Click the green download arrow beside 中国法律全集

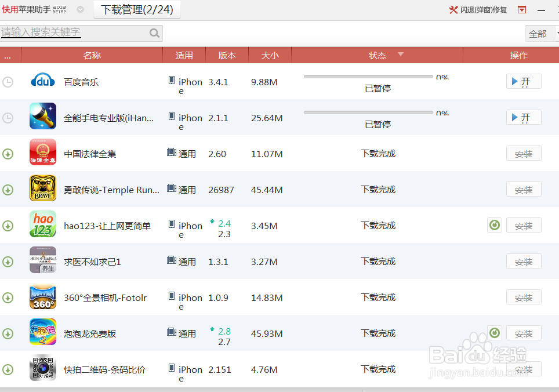tap(8, 153)
